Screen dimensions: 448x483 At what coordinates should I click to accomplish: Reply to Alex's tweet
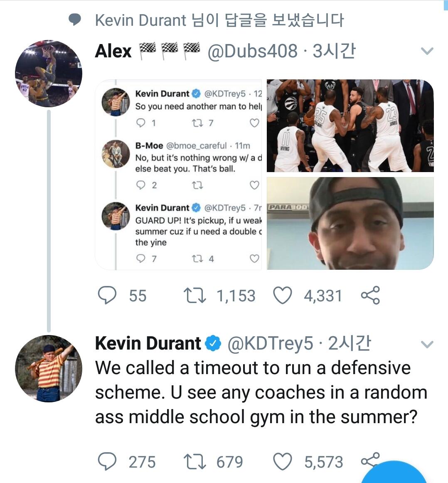tap(107, 296)
